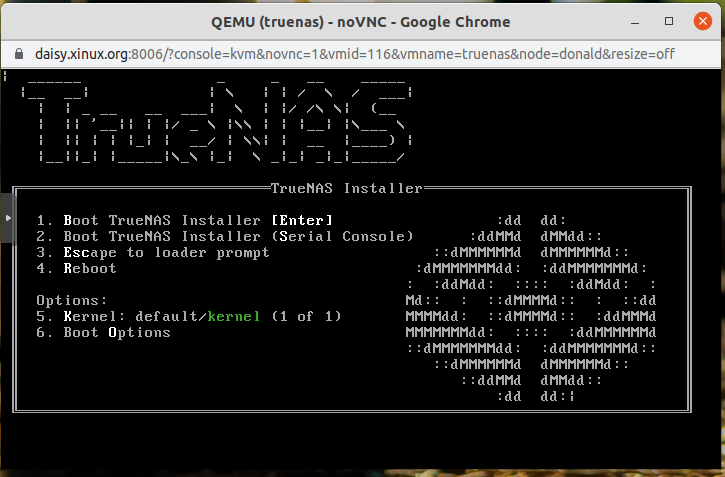Click the (1 of 1) kernel counter

(x=306, y=316)
